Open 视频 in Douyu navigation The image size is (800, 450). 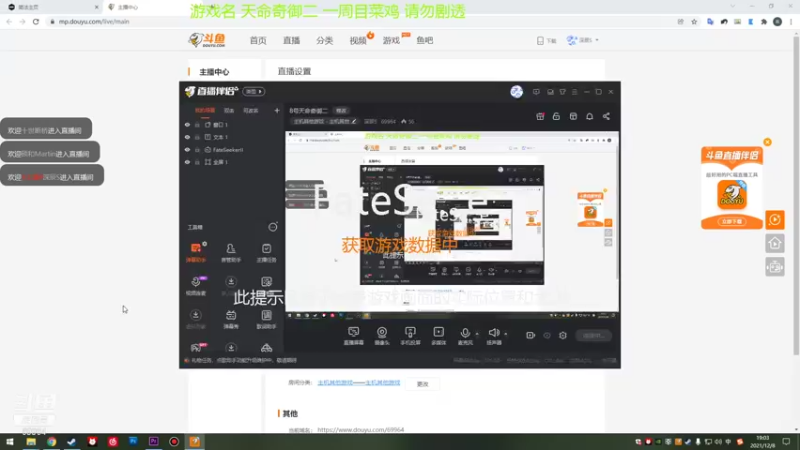(x=358, y=40)
